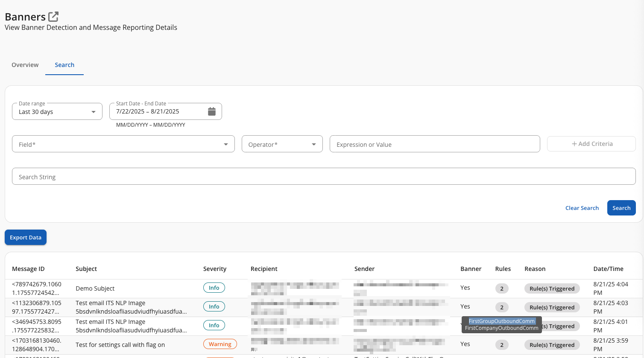Viewport: 644px width, 358px height.
Task: Click inside the Search String field
Action: pyautogui.click(x=171, y=176)
